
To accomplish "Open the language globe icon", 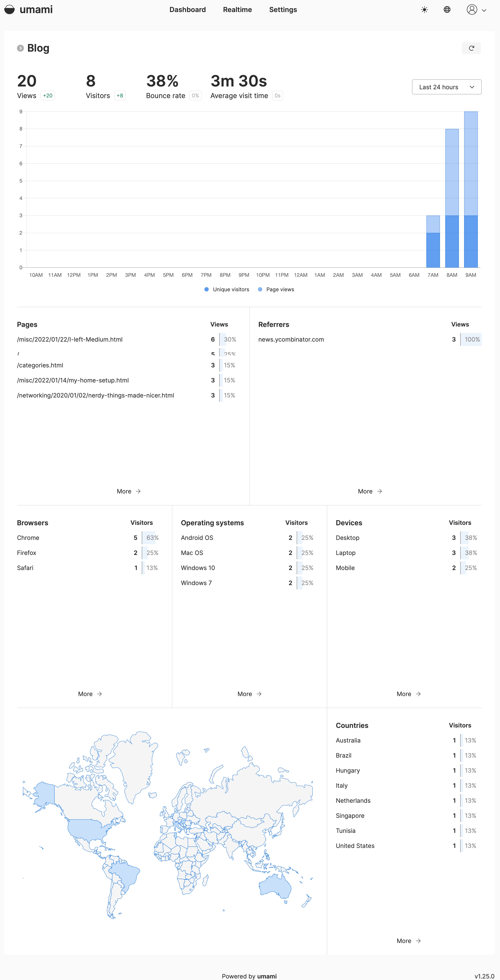I will click(447, 9).
